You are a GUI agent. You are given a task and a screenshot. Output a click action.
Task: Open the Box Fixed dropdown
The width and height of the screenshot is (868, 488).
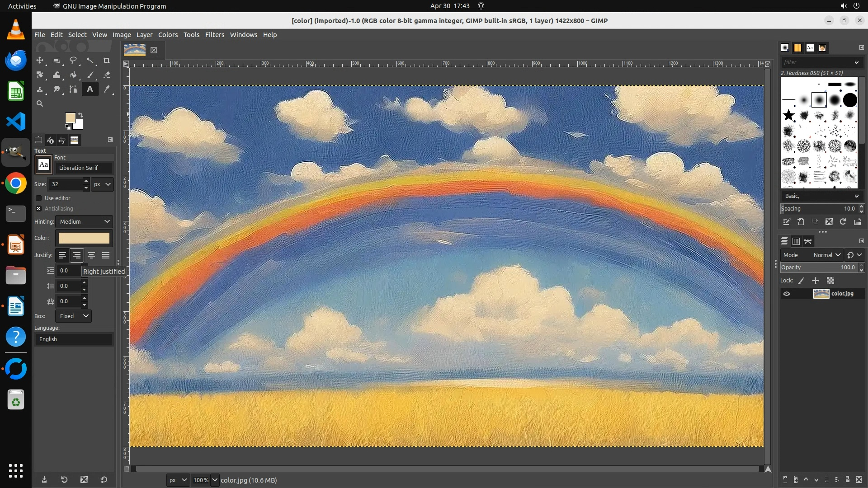tap(74, 316)
